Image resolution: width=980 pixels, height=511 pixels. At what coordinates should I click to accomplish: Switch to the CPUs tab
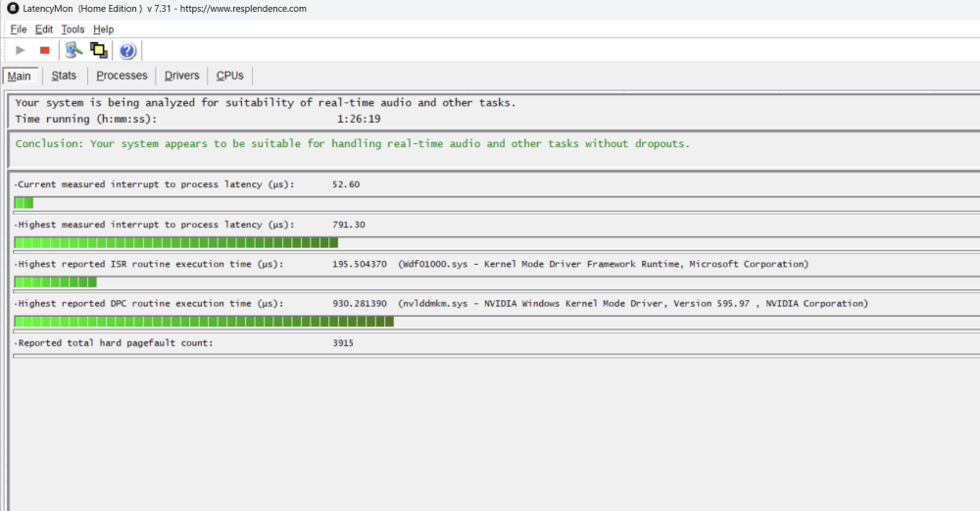(229, 76)
